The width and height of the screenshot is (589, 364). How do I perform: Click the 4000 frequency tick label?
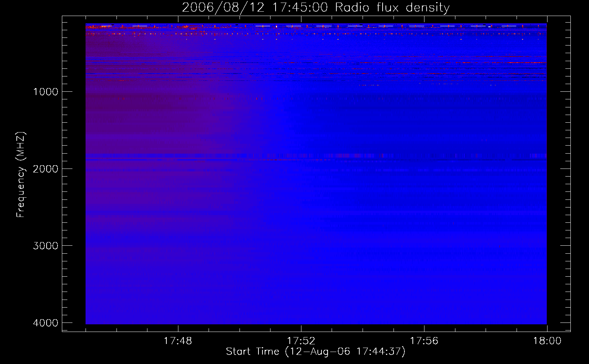46,323
